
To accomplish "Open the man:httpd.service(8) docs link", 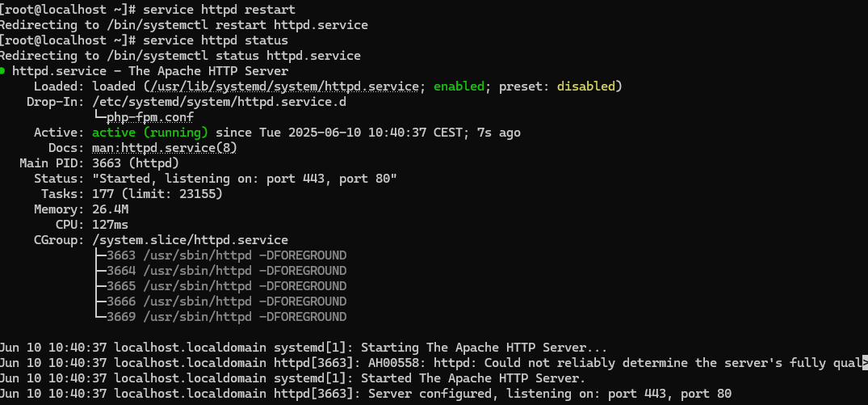I will pos(165,148).
